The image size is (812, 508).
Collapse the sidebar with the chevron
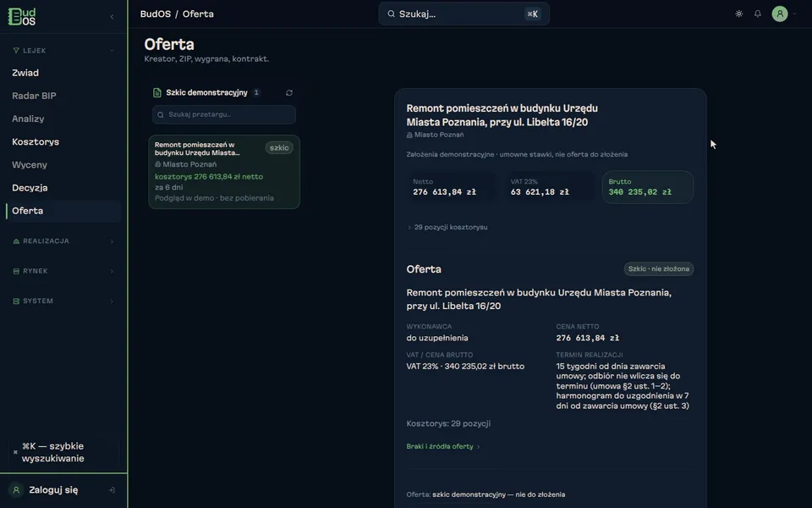pos(112,17)
